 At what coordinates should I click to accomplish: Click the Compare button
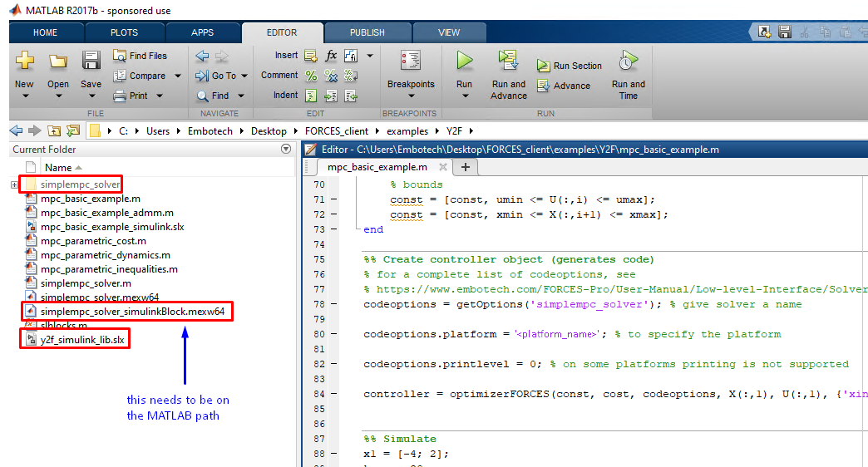click(x=140, y=76)
